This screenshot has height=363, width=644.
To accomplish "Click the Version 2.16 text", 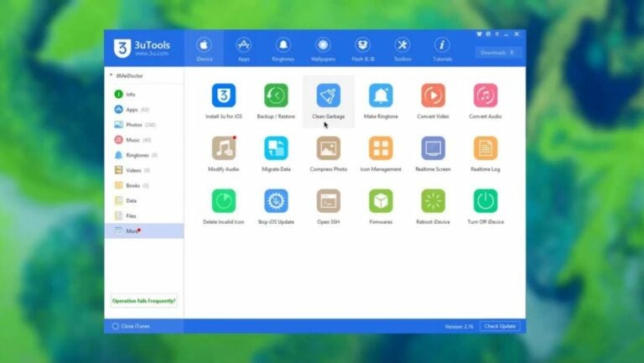I will pyautogui.click(x=459, y=326).
